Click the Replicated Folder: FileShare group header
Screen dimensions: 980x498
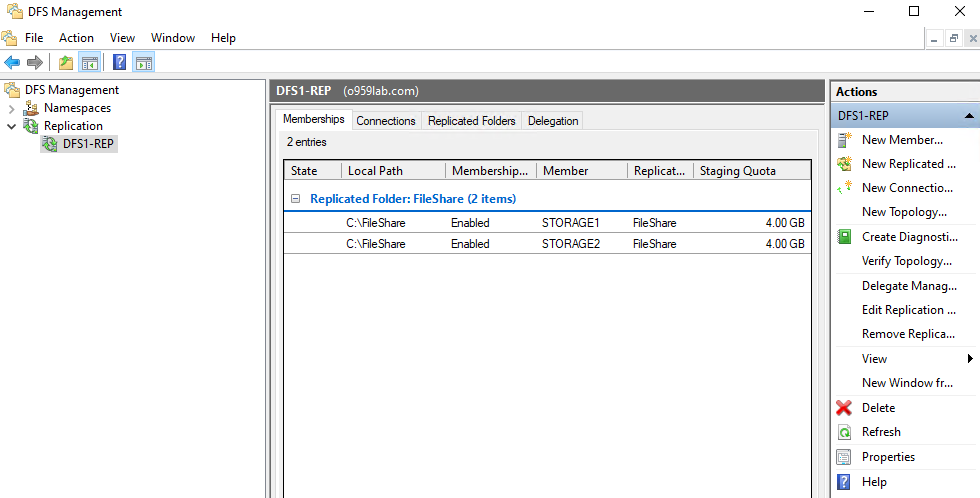tap(413, 199)
